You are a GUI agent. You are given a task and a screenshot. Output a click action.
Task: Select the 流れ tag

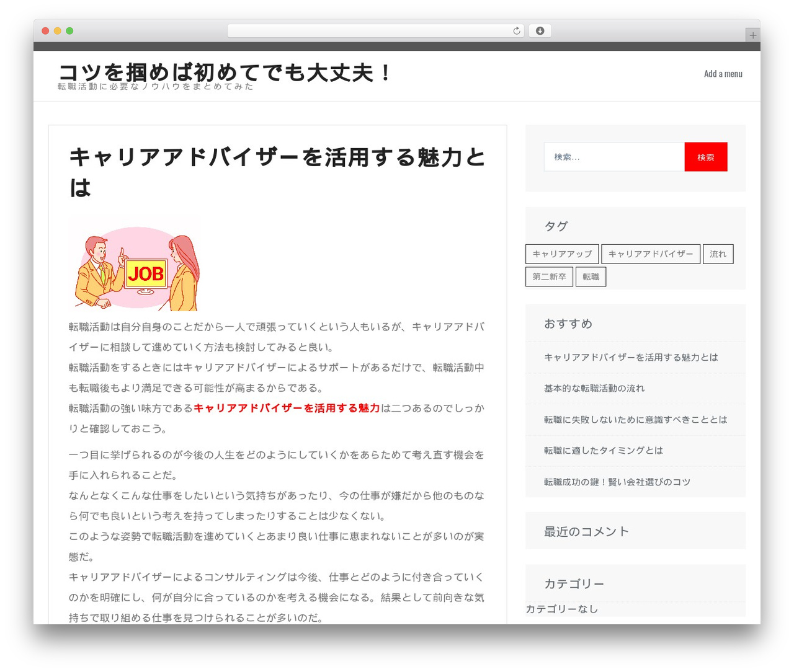[718, 254]
